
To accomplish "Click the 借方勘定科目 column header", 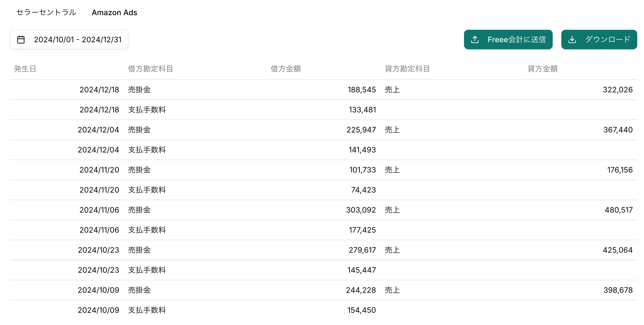I will click(150, 69).
